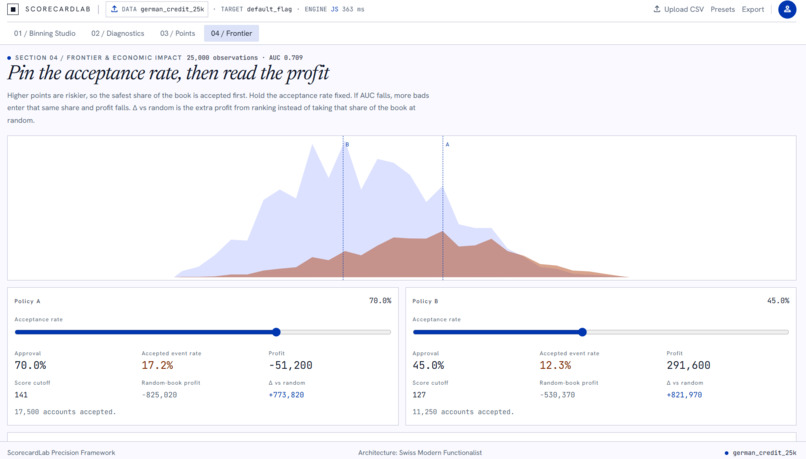Click the TARGET default_flag label
This screenshot has height=459, width=806.
256,9
